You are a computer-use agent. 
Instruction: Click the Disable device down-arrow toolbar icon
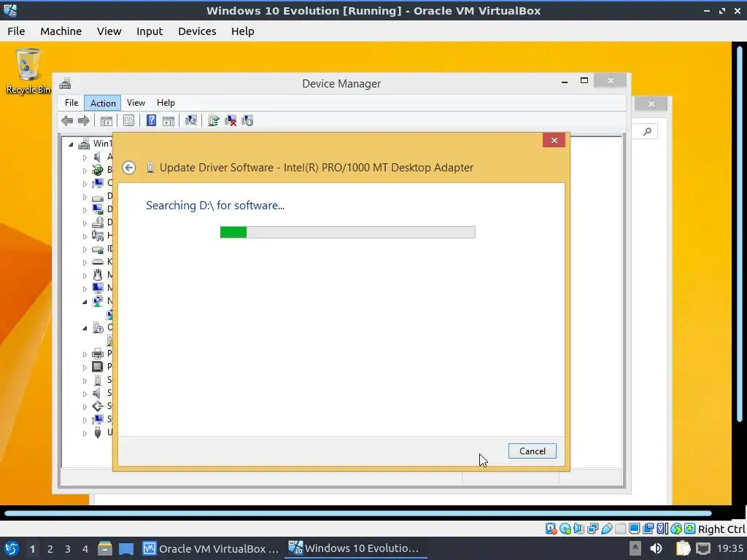pyautogui.click(x=247, y=120)
